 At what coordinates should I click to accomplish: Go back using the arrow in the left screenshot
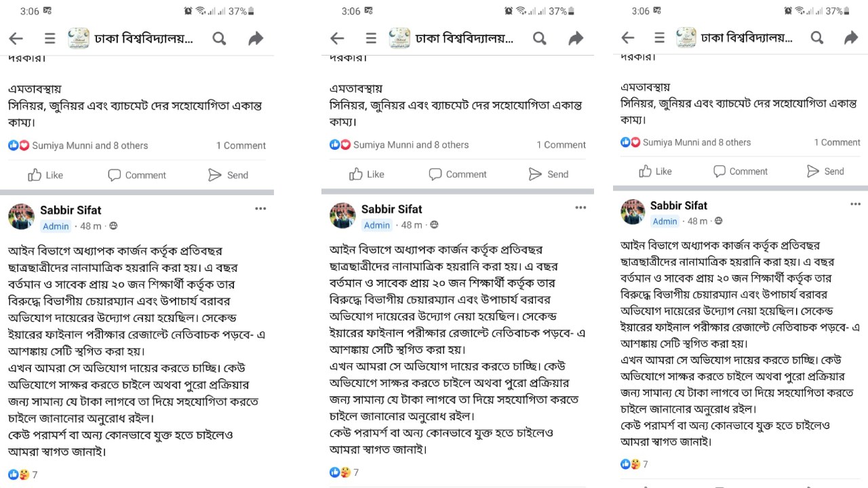pyautogui.click(x=16, y=39)
